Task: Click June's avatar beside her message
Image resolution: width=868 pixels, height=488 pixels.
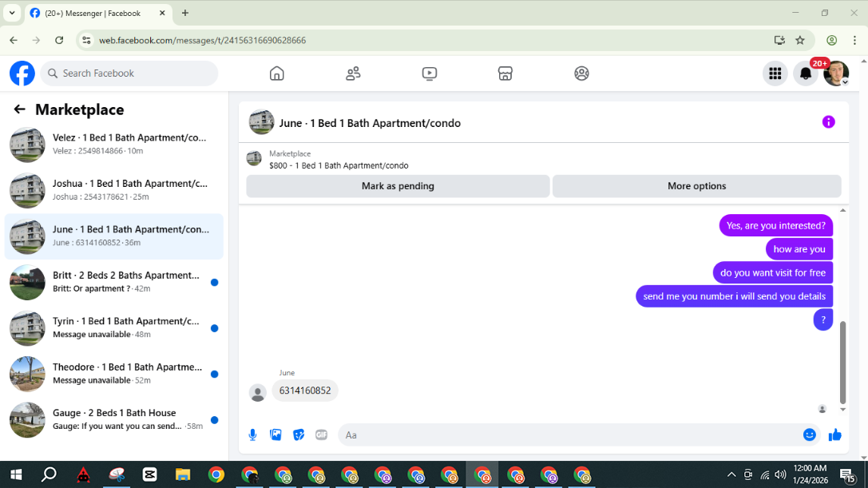Action: tap(257, 393)
